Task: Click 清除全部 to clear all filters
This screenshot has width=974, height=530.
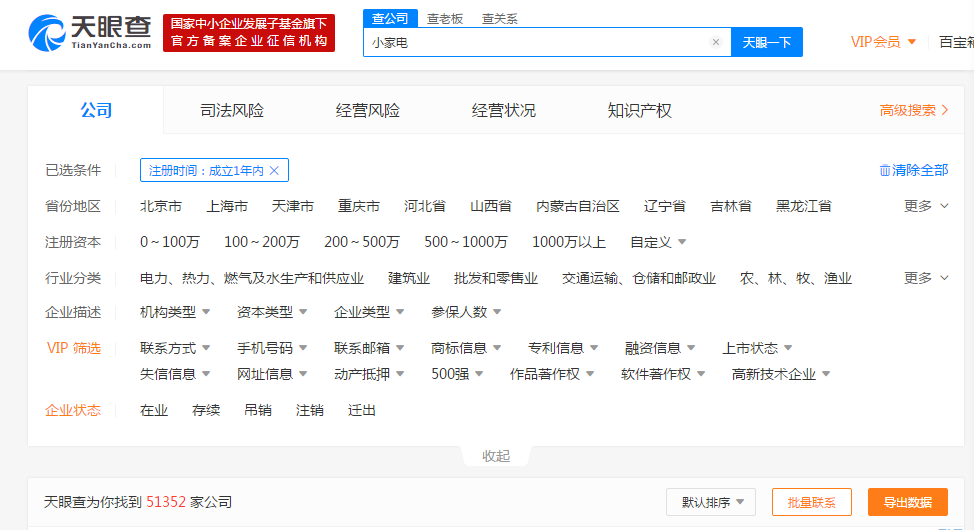Action: pyautogui.click(x=913, y=170)
